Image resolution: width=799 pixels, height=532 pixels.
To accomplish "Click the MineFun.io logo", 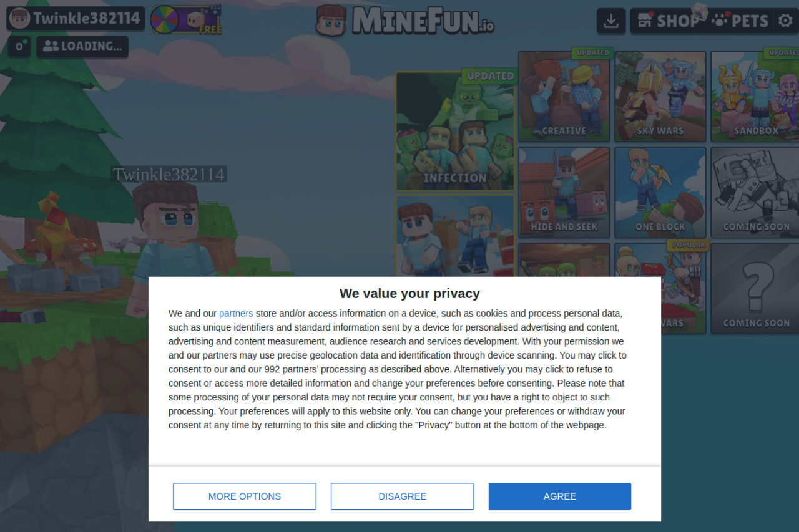I will pos(405,20).
